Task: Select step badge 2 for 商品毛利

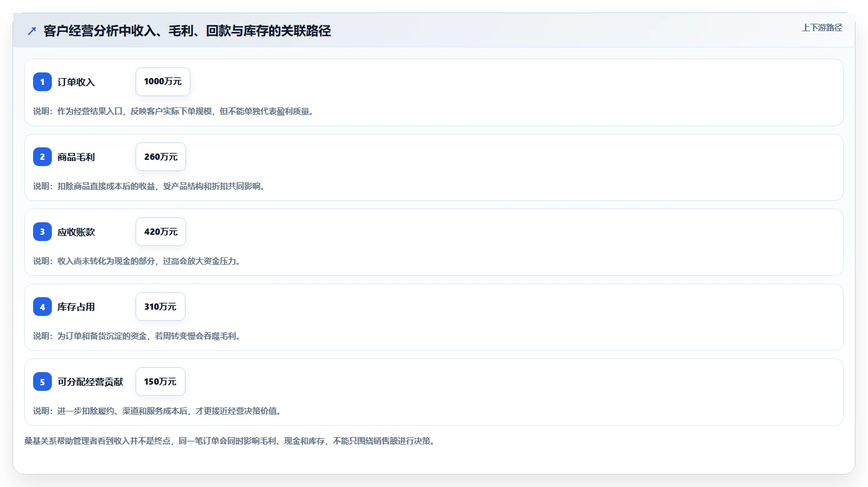Action: click(42, 157)
